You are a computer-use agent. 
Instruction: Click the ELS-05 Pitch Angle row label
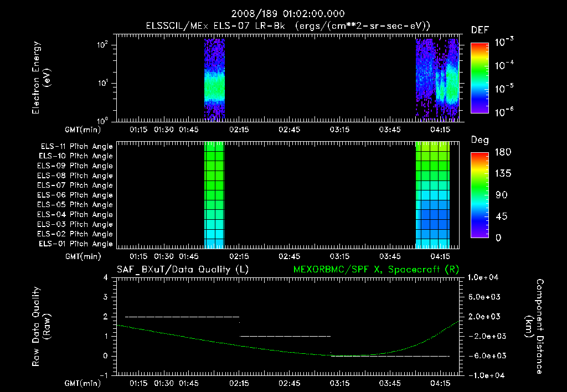point(75,205)
